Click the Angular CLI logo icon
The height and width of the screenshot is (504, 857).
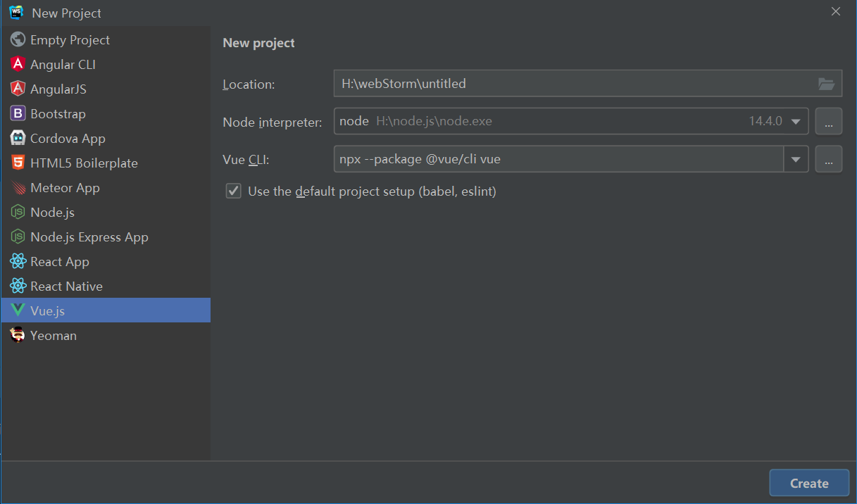(x=18, y=65)
